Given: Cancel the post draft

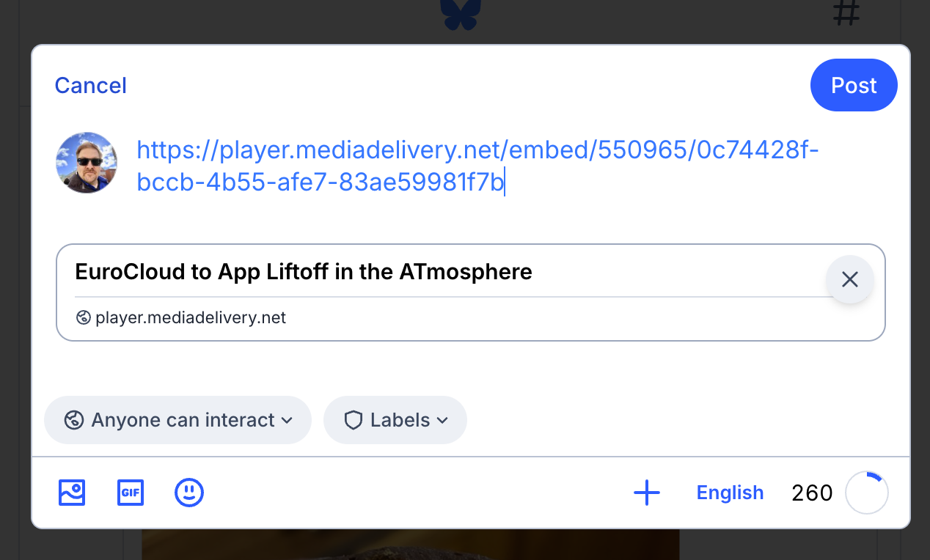Looking at the screenshot, I should point(91,86).
